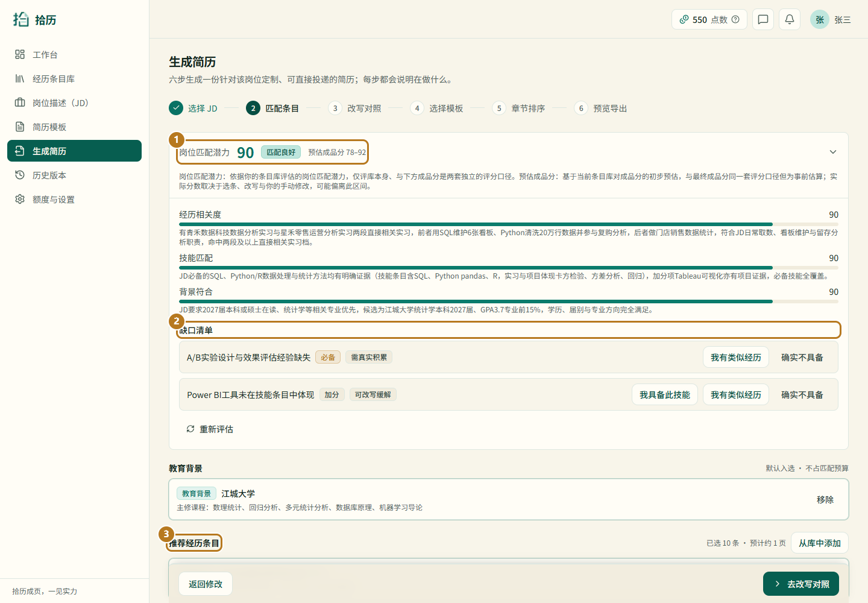
Task: Click the 加分 tag on Power BI
Action: tap(332, 394)
